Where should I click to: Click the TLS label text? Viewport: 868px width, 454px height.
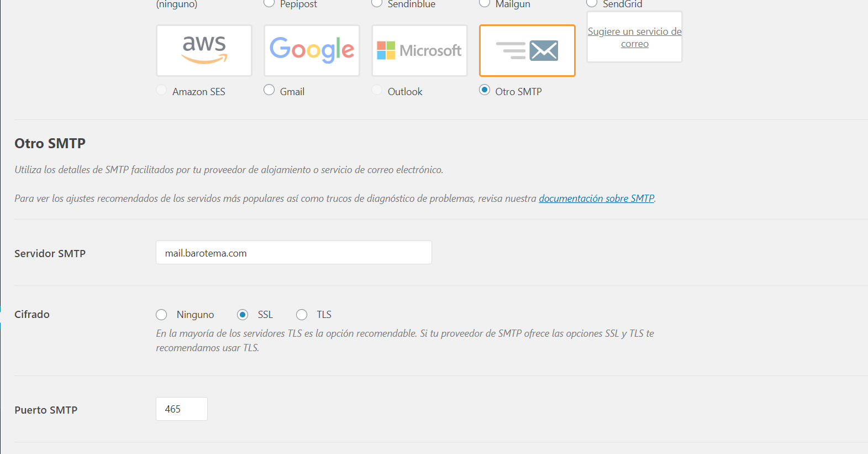(x=324, y=315)
